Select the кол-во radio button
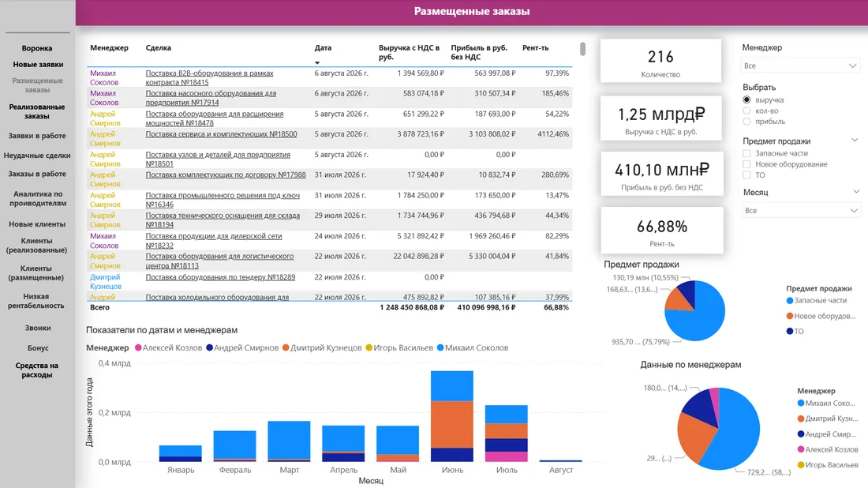 (x=746, y=111)
